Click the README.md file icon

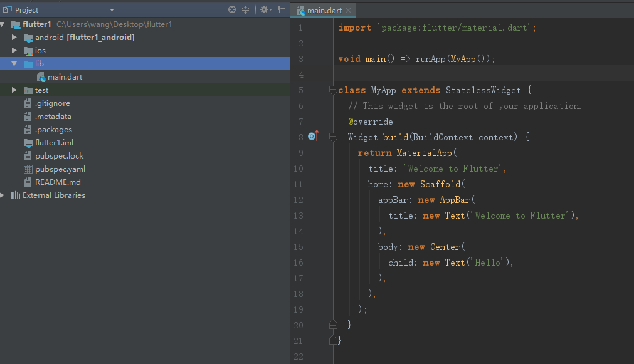pyautogui.click(x=28, y=182)
